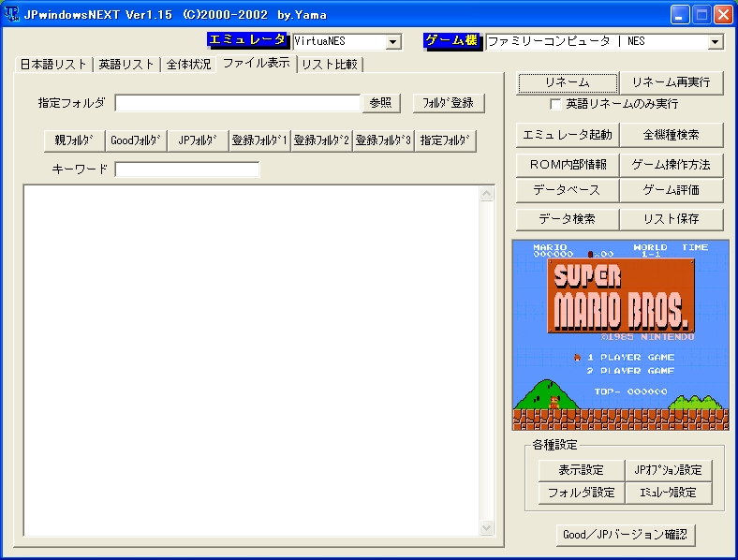Click the Super Mario Bros. screenshot thumbnail
The image size is (738, 560).
(621, 335)
